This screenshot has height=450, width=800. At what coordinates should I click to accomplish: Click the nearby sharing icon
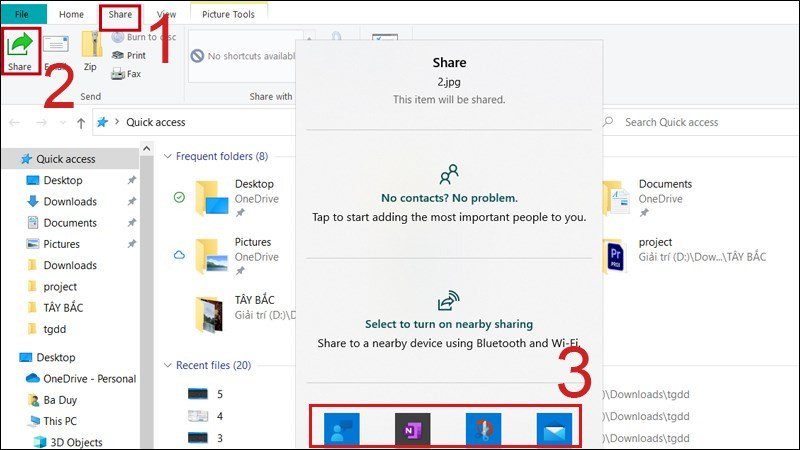(449, 301)
